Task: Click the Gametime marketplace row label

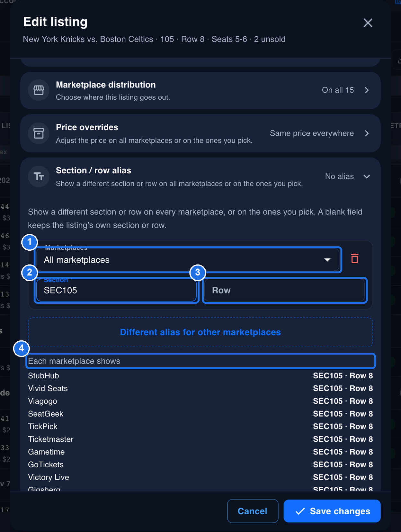Action: click(x=46, y=452)
